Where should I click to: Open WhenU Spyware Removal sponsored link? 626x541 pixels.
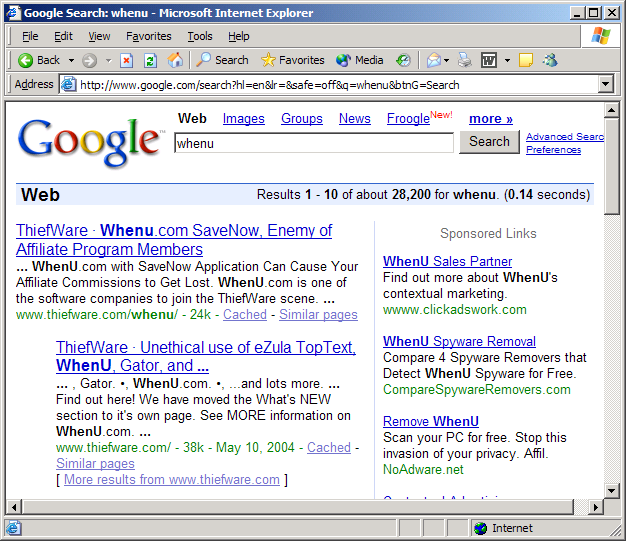(459, 342)
